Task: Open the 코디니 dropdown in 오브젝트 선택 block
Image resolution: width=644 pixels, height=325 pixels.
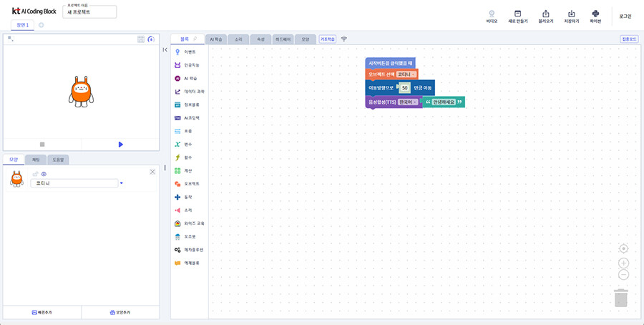Action: 406,74
